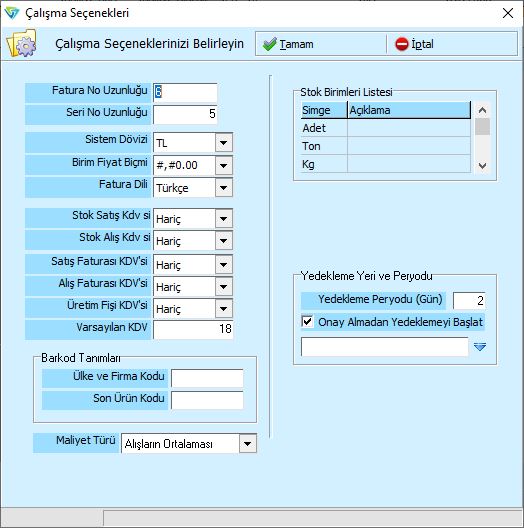Click the green checkmark Tamam icon
The height and width of the screenshot is (528, 524).
click(269, 44)
